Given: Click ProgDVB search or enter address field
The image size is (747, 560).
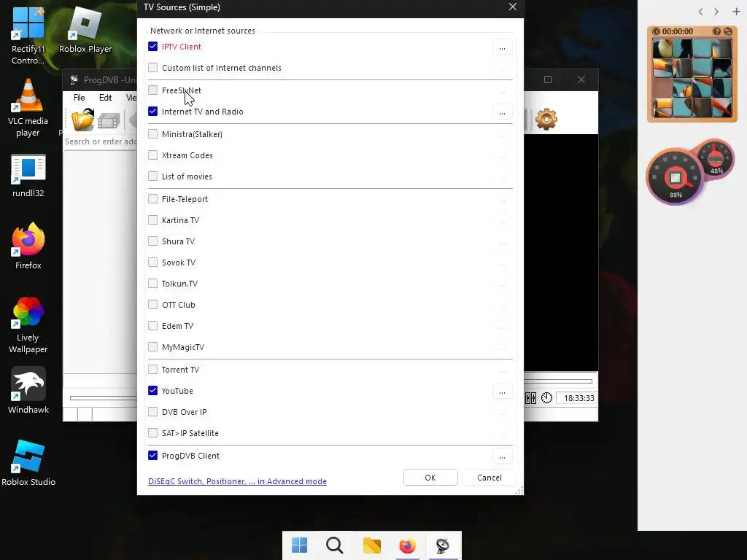Looking at the screenshot, I should coord(101,141).
